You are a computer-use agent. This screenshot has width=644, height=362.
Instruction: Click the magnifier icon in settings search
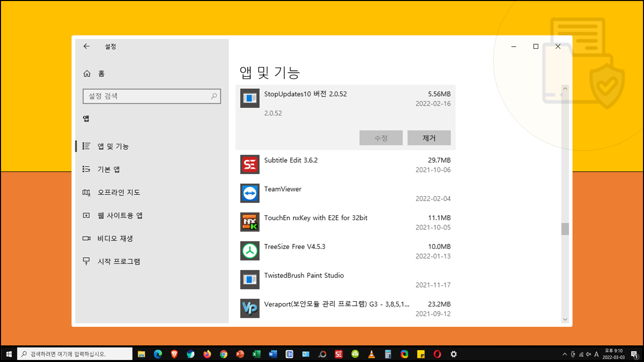(x=214, y=96)
